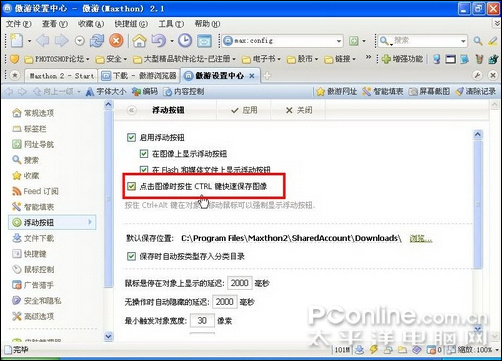
Task: Open 字体大小 font size tool
Action: [106, 91]
